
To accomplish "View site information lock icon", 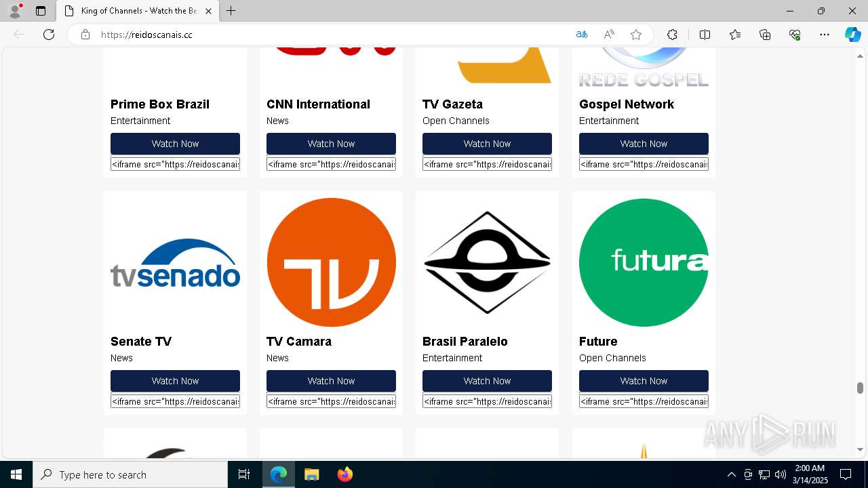I will (85, 35).
